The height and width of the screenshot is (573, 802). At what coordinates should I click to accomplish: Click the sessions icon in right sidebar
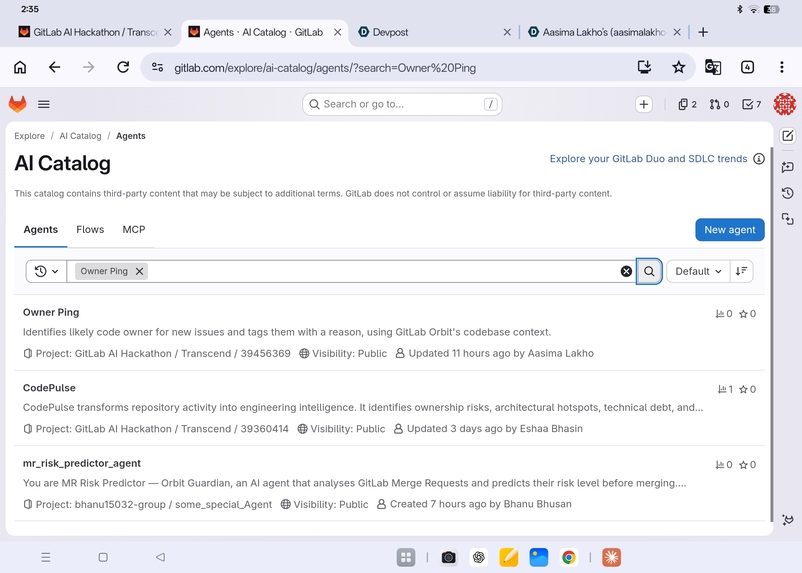(x=788, y=219)
